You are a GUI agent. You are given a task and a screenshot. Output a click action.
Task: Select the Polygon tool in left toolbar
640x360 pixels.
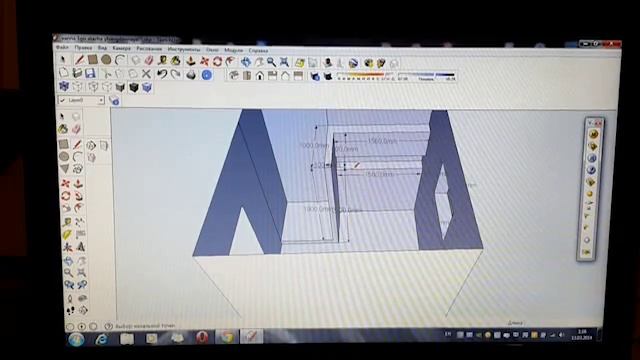[64, 169]
